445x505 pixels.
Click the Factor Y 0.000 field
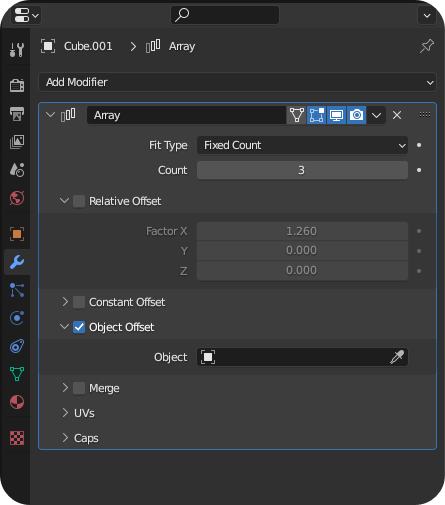(302, 250)
